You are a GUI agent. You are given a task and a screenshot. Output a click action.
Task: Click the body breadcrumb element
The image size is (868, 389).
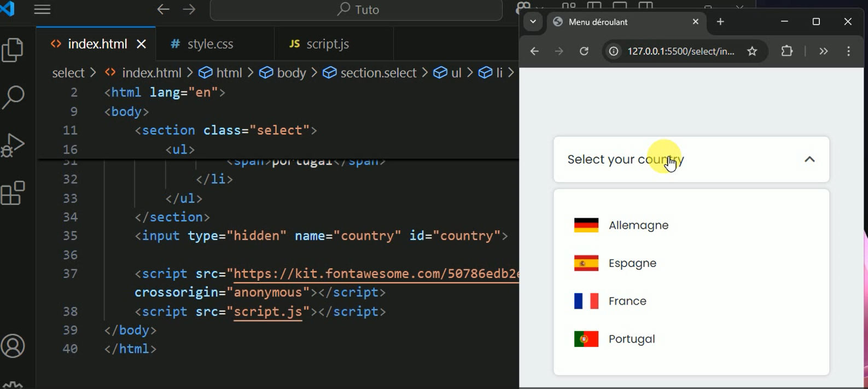(x=283, y=73)
